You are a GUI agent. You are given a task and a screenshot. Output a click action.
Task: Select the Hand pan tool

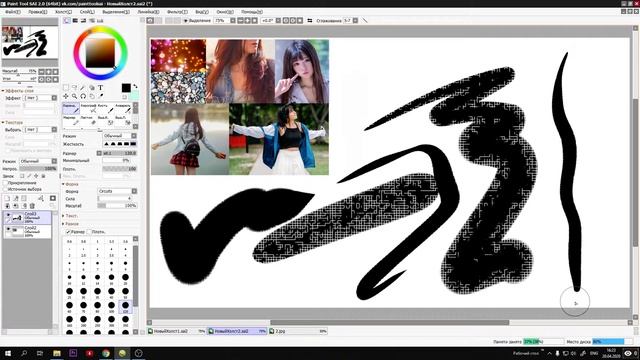click(92, 96)
